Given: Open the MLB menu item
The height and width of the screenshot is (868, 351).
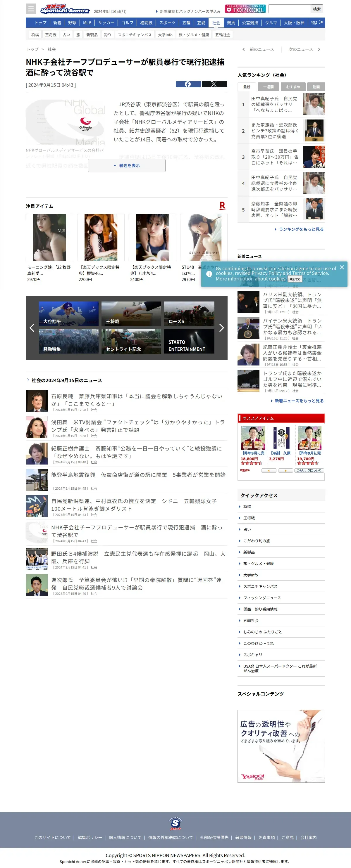Looking at the screenshot, I should click(x=87, y=22).
